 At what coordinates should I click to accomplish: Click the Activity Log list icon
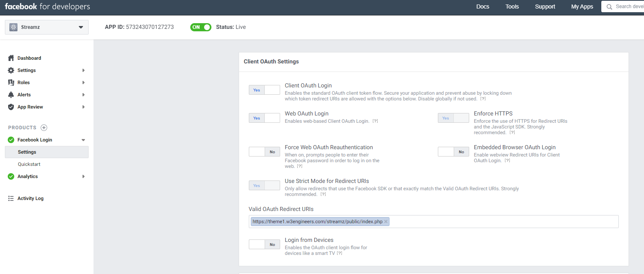[x=11, y=198]
